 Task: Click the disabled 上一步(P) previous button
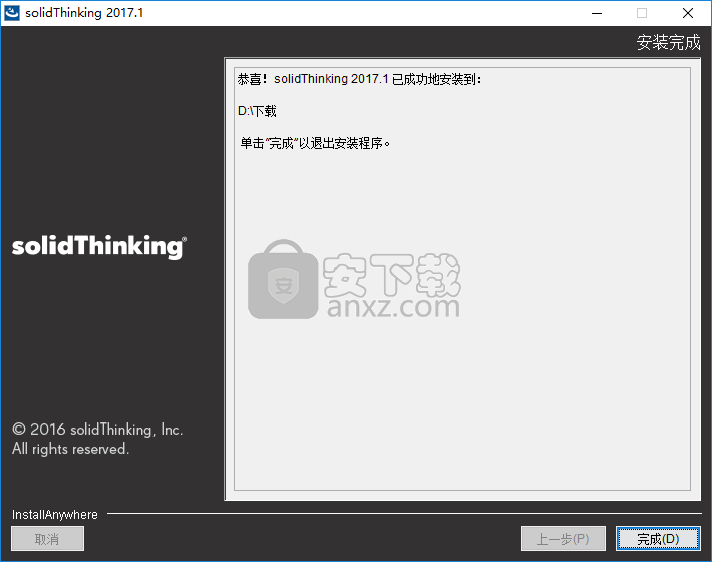point(563,538)
